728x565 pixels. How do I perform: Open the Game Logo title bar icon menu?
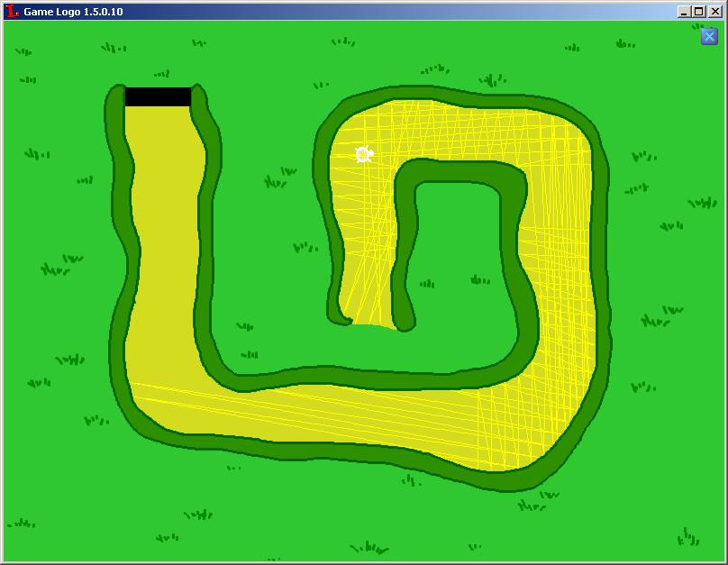[x=12, y=12]
